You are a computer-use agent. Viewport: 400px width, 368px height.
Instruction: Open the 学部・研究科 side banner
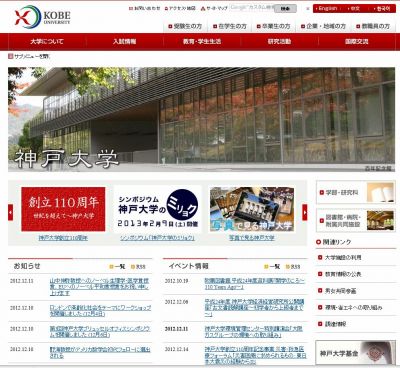tap(355, 192)
